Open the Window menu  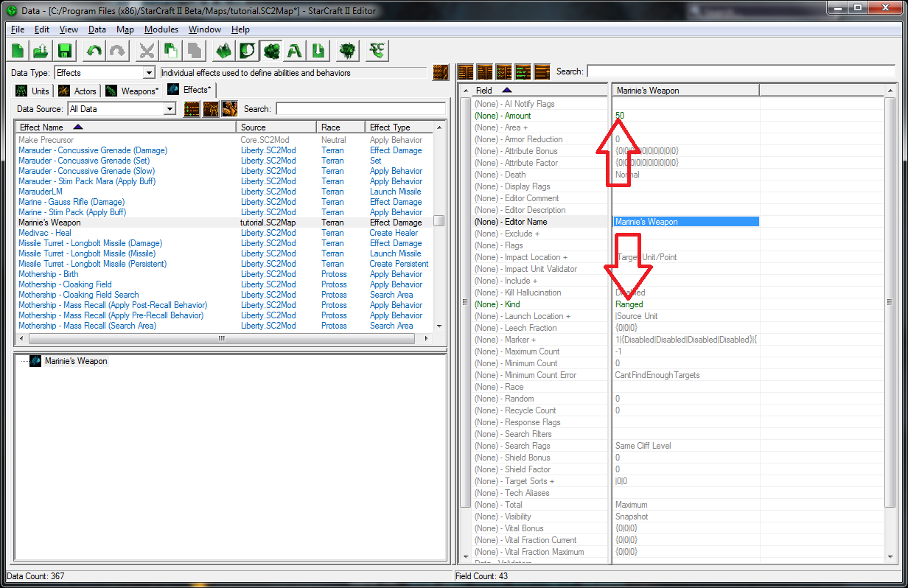[x=205, y=29]
